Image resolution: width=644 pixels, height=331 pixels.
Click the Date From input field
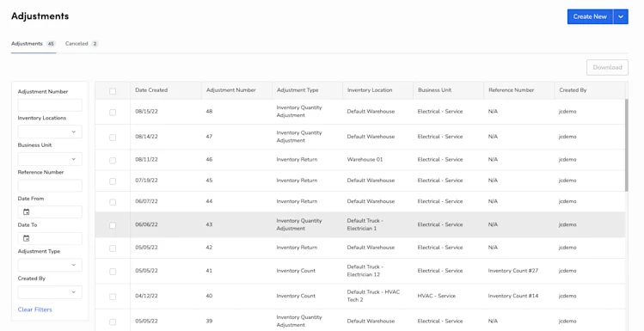[x=50, y=211]
